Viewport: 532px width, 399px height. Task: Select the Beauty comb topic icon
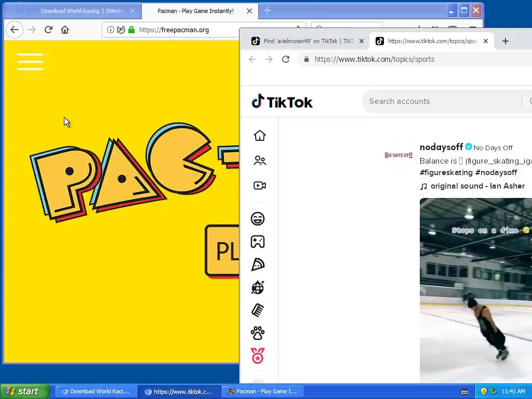click(258, 310)
